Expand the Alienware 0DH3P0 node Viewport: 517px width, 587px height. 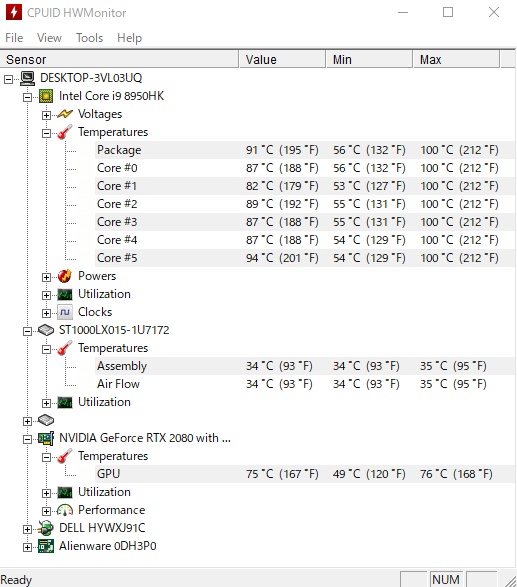point(27,547)
